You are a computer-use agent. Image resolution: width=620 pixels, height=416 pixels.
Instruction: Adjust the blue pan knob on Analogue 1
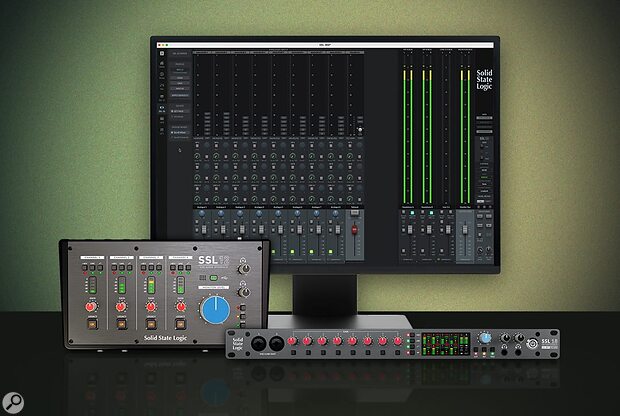pos(202,214)
